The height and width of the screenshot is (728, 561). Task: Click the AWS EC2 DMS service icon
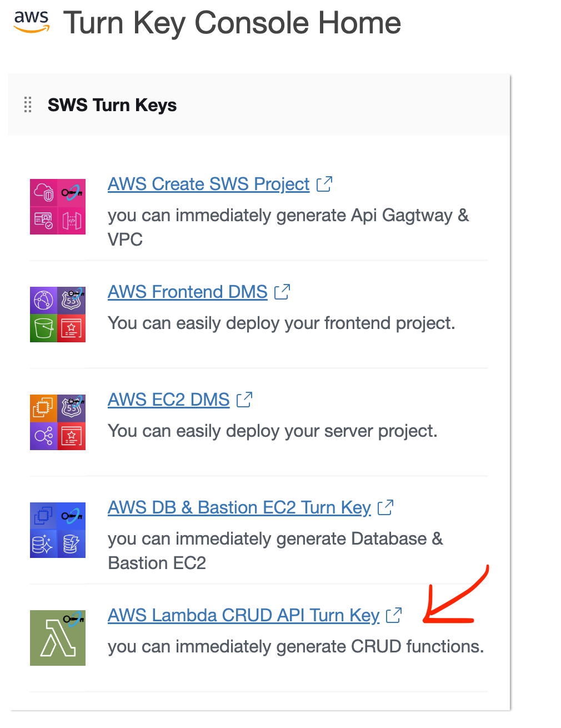[58, 422]
